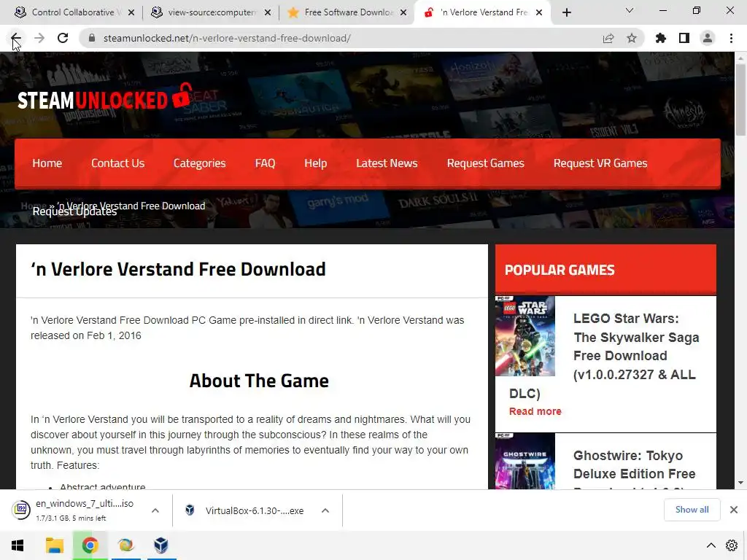The height and width of the screenshot is (560, 747).
Task: Click the address bar URL
Action: pos(227,38)
